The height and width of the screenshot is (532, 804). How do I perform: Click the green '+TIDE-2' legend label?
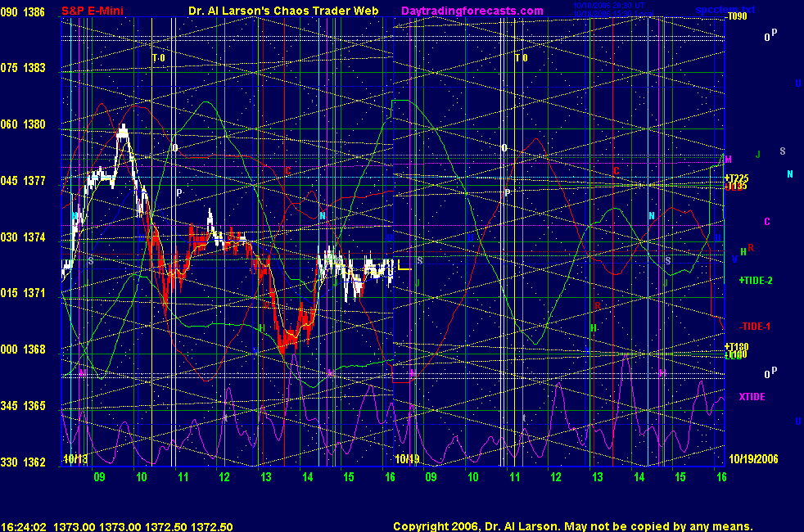pyautogui.click(x=756, y=281)
